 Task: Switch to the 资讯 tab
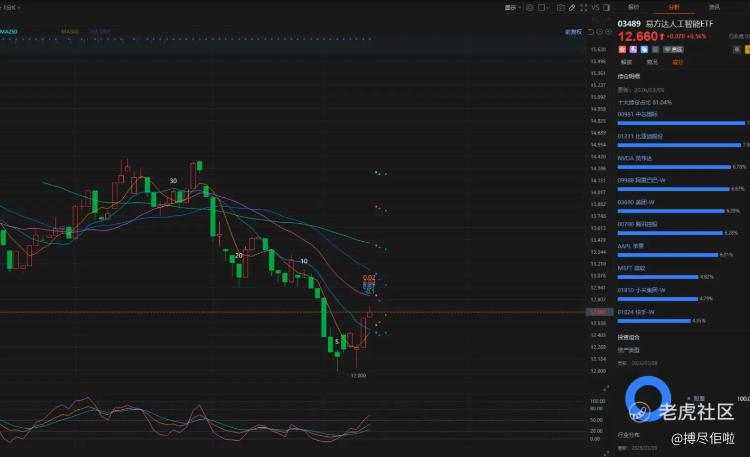(714, 7)
